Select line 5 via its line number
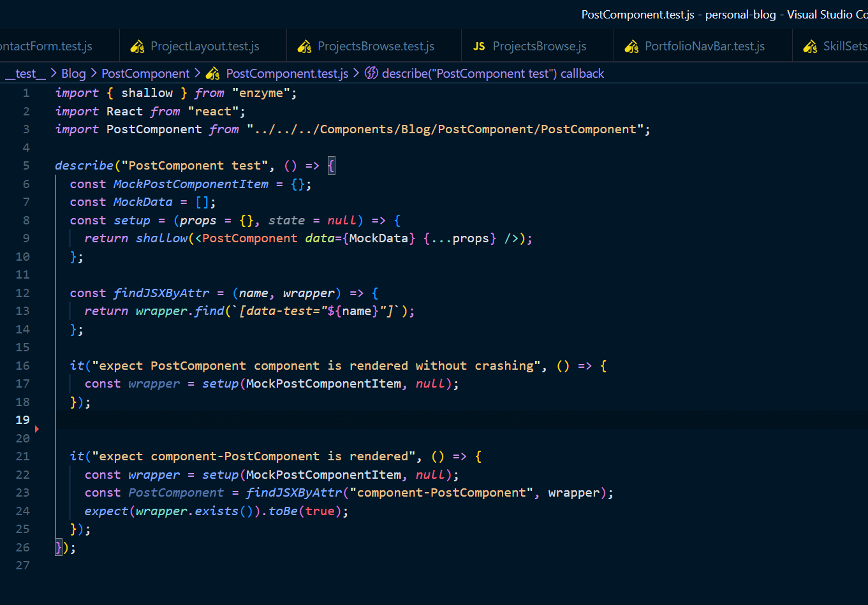The height and width of the screenshot is (605, 868). click(x=26, y=166)
